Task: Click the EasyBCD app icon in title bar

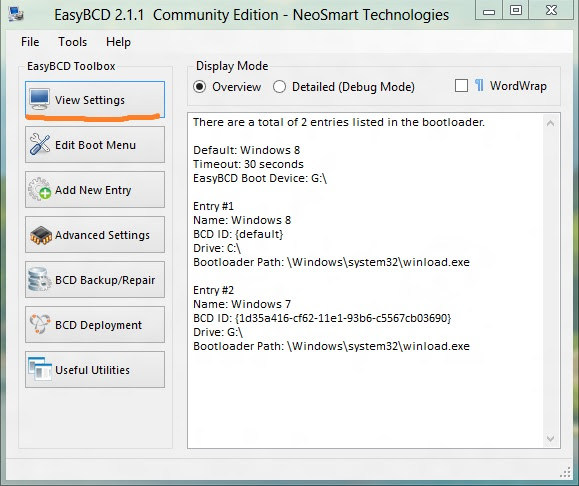Action: click(17, 14)
